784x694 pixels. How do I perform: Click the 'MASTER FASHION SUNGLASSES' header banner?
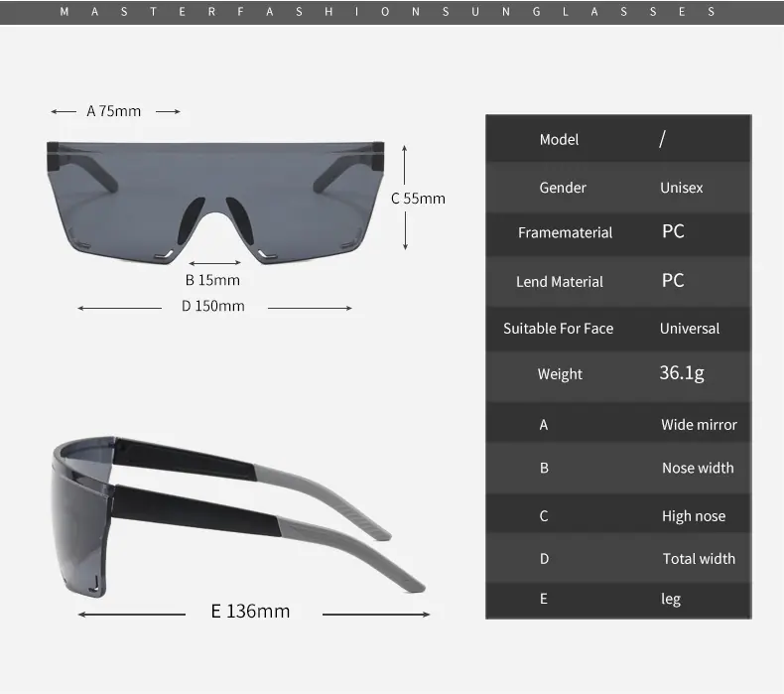coord(392,12)
